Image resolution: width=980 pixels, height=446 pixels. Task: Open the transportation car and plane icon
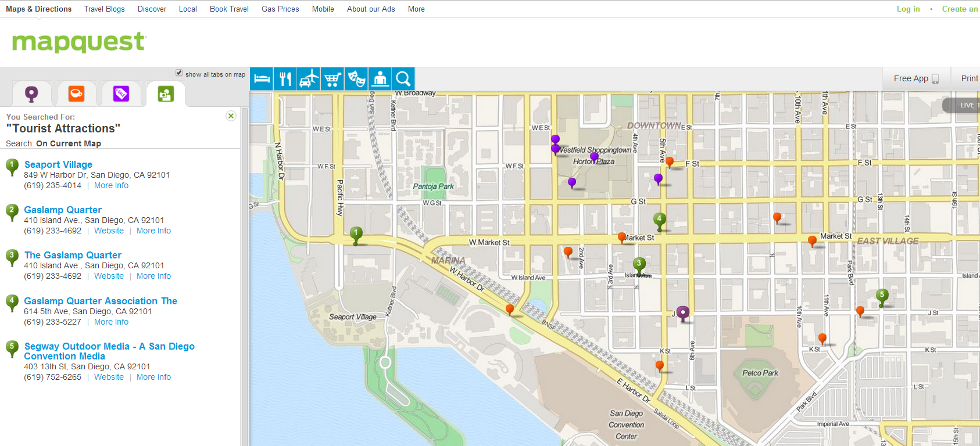click(309, 79)
